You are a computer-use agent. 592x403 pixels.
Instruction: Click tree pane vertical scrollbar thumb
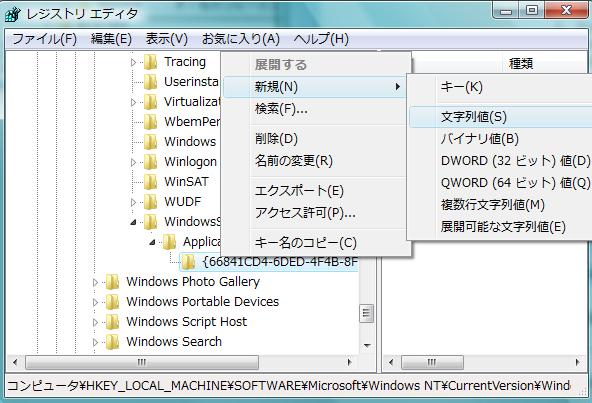[366, 313]
